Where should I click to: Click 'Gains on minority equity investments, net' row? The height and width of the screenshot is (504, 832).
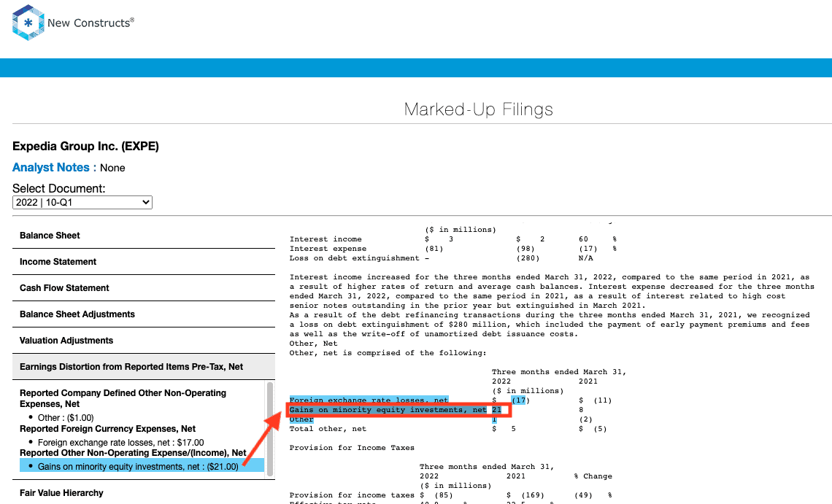coord(398,410)
